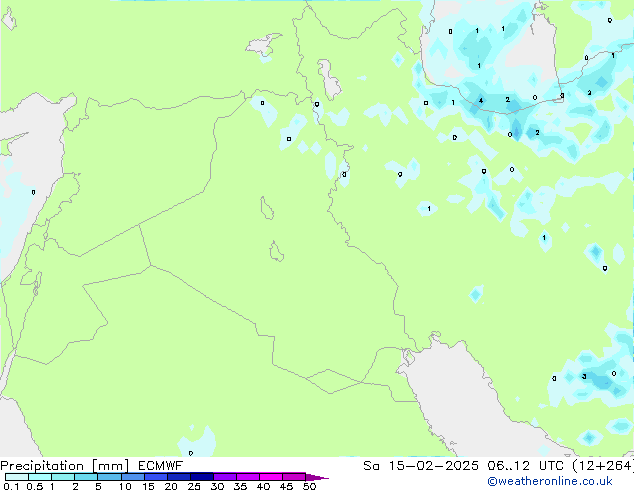
Task: Pick the dark navy swatch between 25 and 30
Action: click(201, 477)
